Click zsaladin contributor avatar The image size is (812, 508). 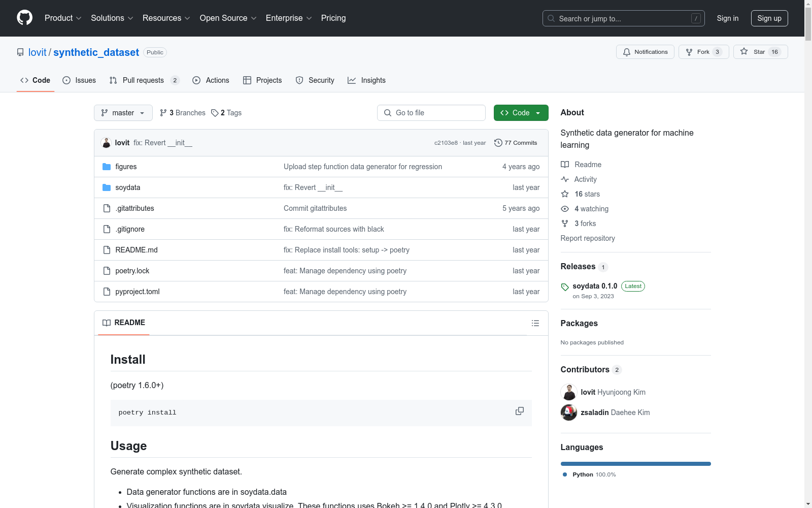[x=568, y=412]
